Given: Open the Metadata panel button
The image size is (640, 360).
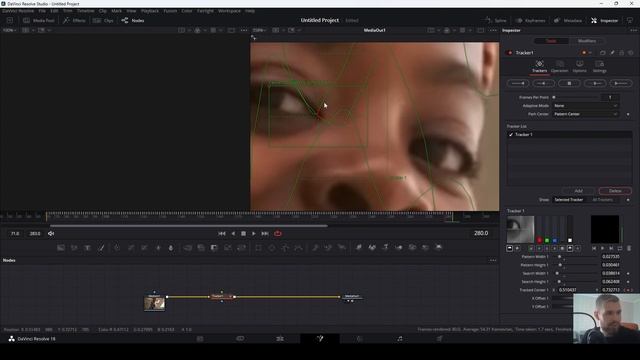Looking at the screenshot, I should click(x=568, y=20).
